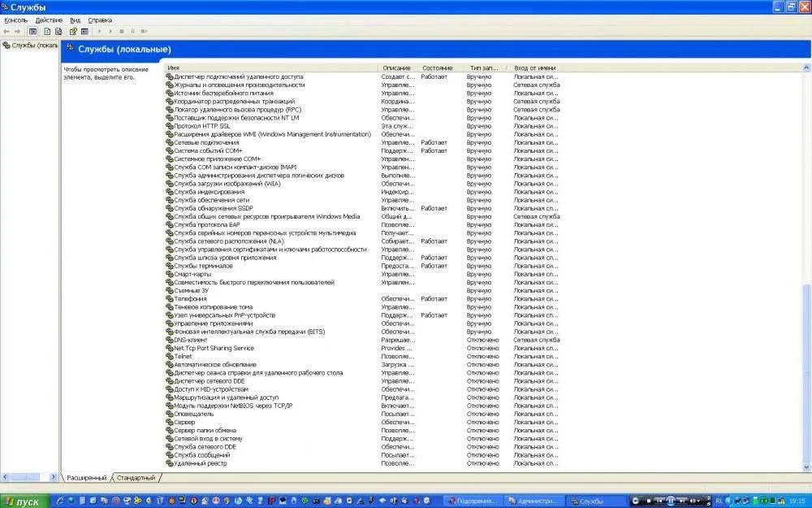Click left pane horizontal scrollbar right arrow
The image size is (812, 508).
(53, 477)
